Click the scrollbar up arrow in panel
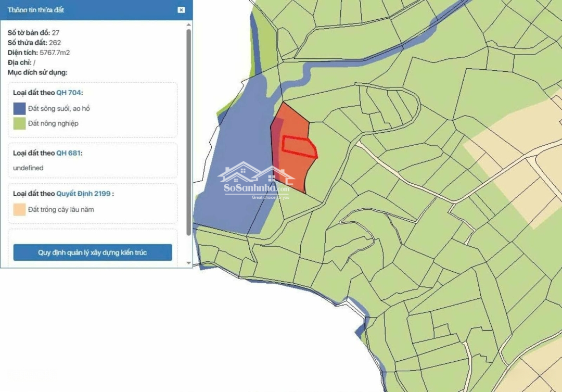This screenshot has width=562, height=392. point(188,25)
